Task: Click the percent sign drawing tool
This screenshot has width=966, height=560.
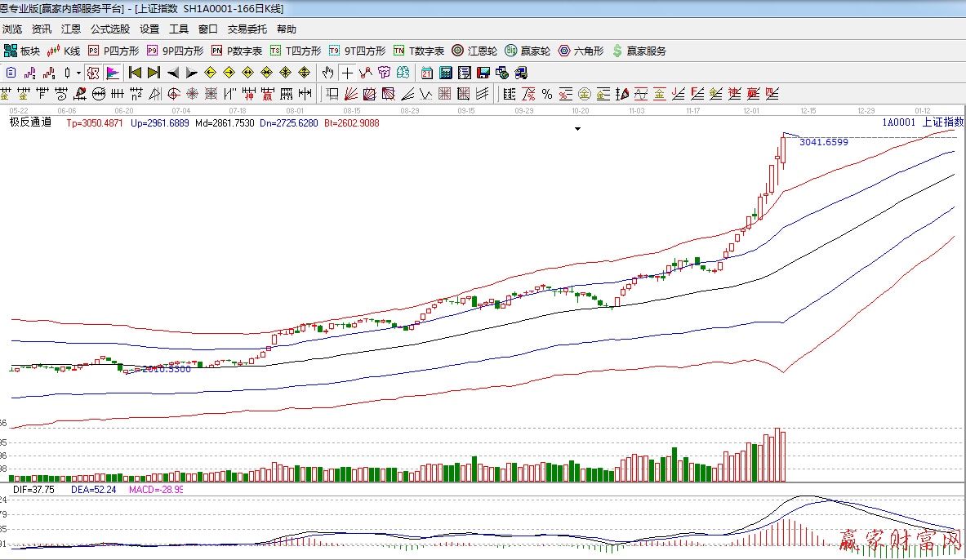Action: [x=546, y=93]
